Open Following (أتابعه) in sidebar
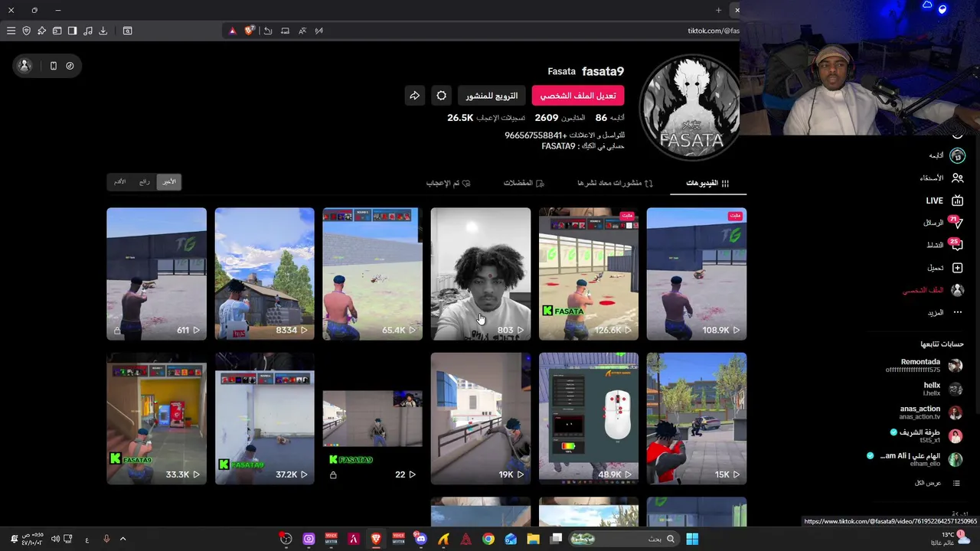980x551 pixels. click(x=946, y=155)
